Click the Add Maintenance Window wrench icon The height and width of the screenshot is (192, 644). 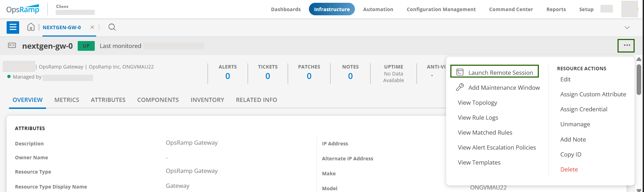[460, 87]
